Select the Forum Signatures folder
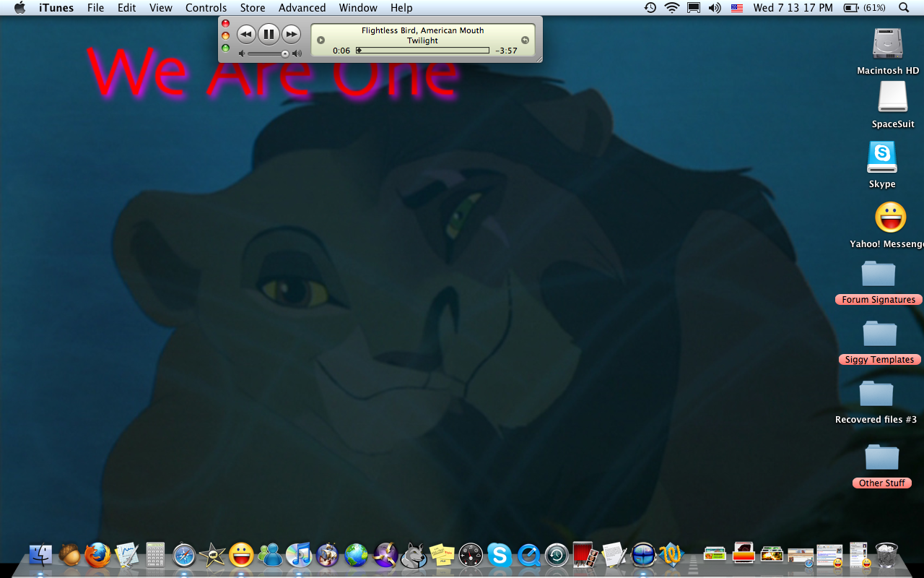 [x=879, y=275]
